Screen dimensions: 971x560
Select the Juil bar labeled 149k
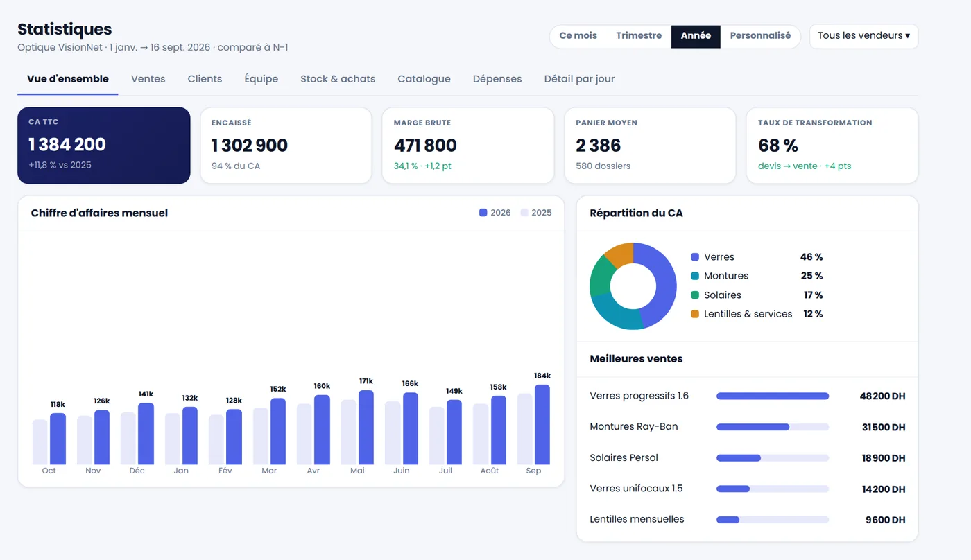pyautogui.click(x=454, y=432)
